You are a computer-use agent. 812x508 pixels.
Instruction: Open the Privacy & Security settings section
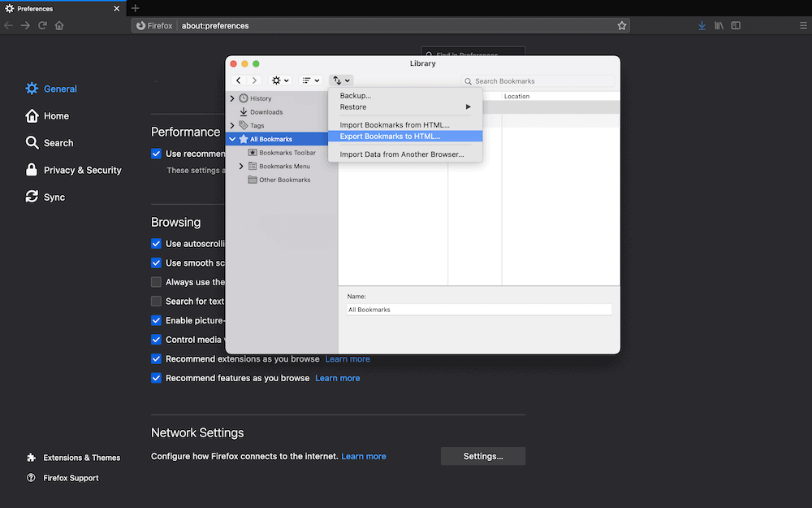[x=32, y=170]
